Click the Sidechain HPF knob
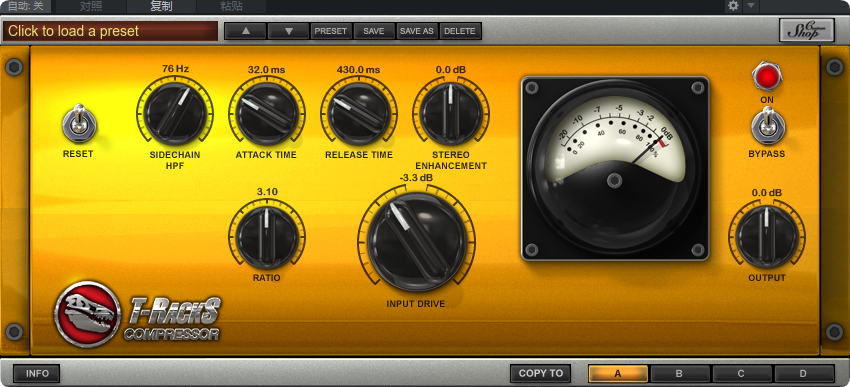This screenshot has height=387, width=850. click(175, 113)
